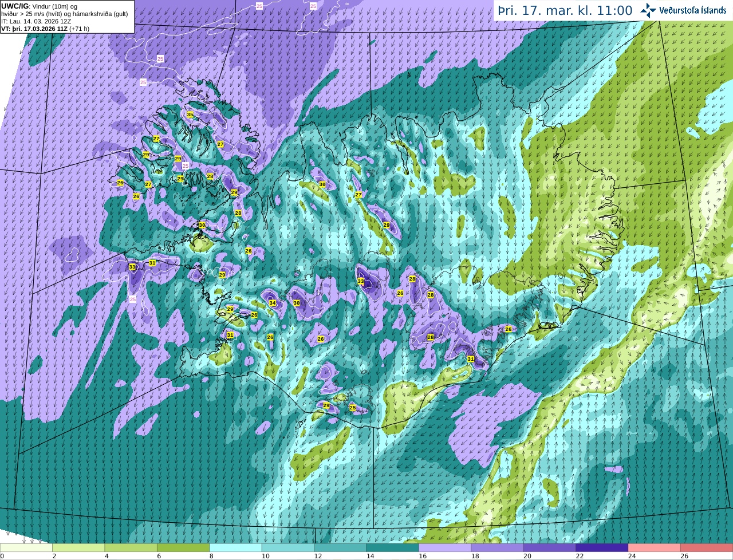Click the legend scale tick label '14'

pos(370,556)
